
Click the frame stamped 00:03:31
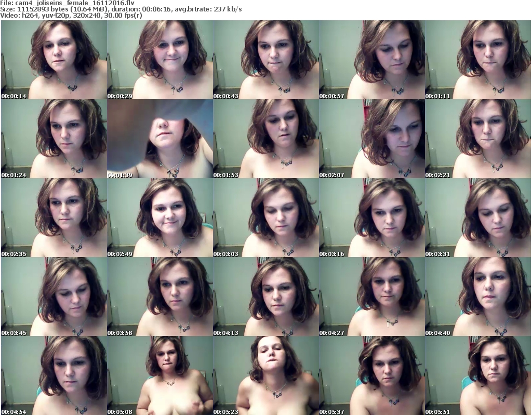478,218
